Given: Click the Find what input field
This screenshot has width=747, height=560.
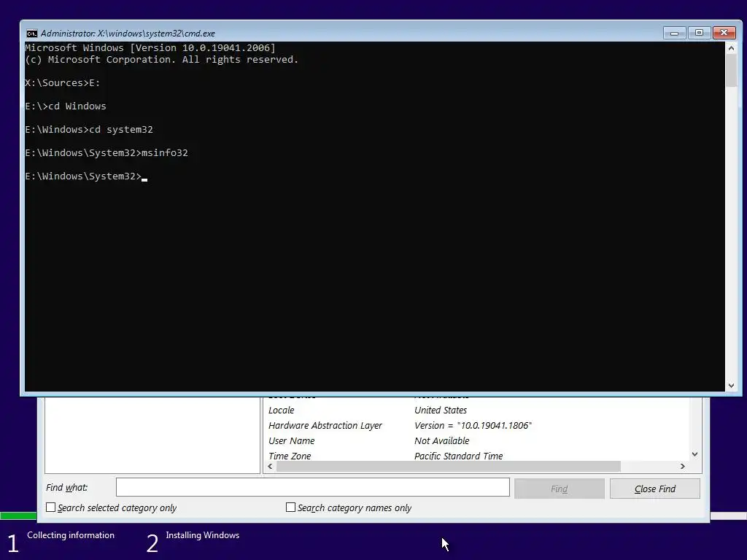Looking at the screenshot, I should coord(312,488).
